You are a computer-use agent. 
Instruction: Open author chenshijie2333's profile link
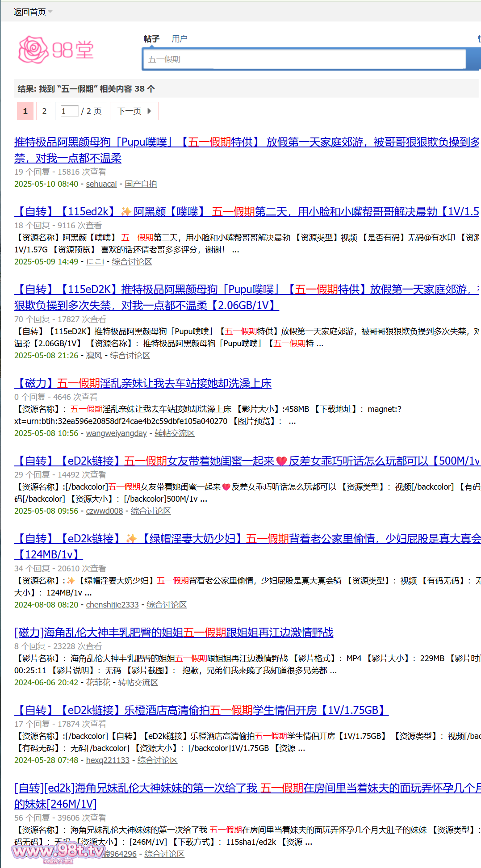click(x=112, y=605)
